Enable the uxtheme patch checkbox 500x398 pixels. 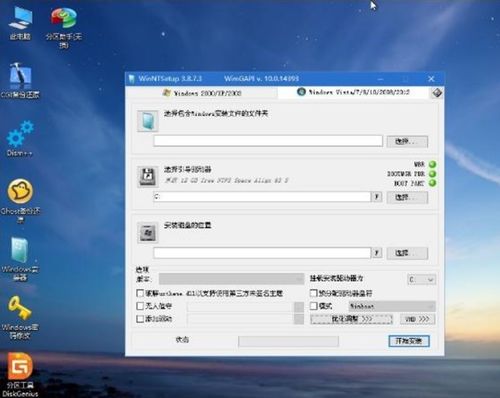tap(140, 293)
